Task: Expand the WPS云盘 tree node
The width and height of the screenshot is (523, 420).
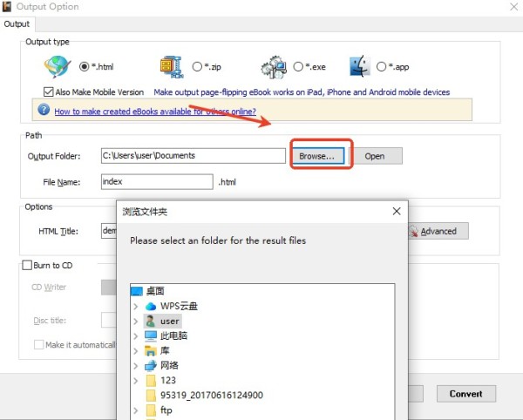Action: 136,306
